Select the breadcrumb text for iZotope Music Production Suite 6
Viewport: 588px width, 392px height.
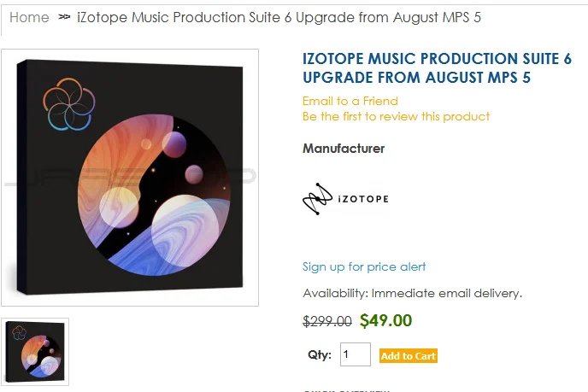point(279,17)
